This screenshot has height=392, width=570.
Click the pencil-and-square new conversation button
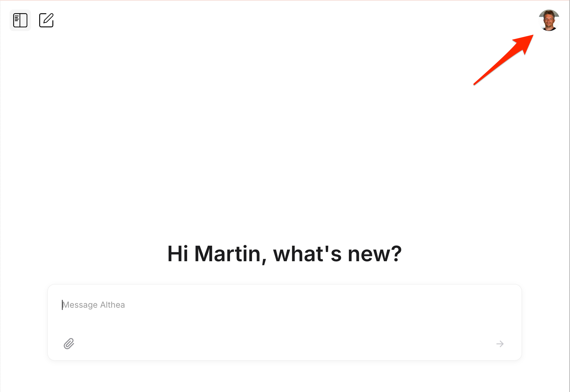pos(46,20)
